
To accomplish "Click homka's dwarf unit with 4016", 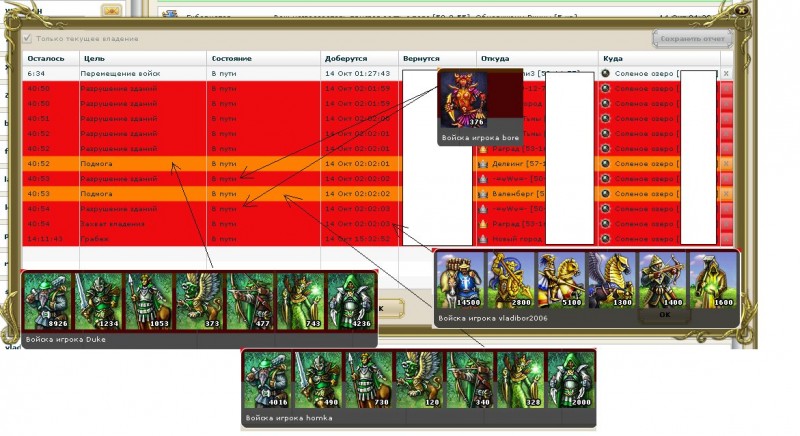I will pyautogui.click(x=267, y=380).
